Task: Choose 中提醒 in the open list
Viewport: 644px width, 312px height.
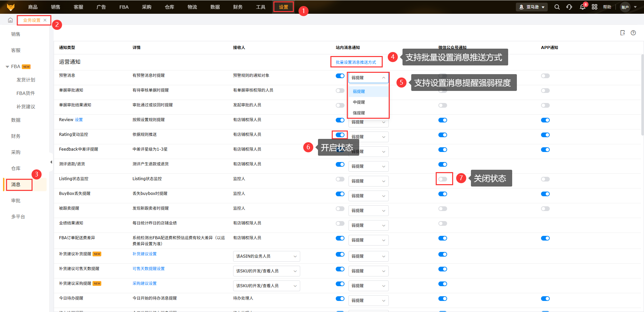Action: [368, 102]
